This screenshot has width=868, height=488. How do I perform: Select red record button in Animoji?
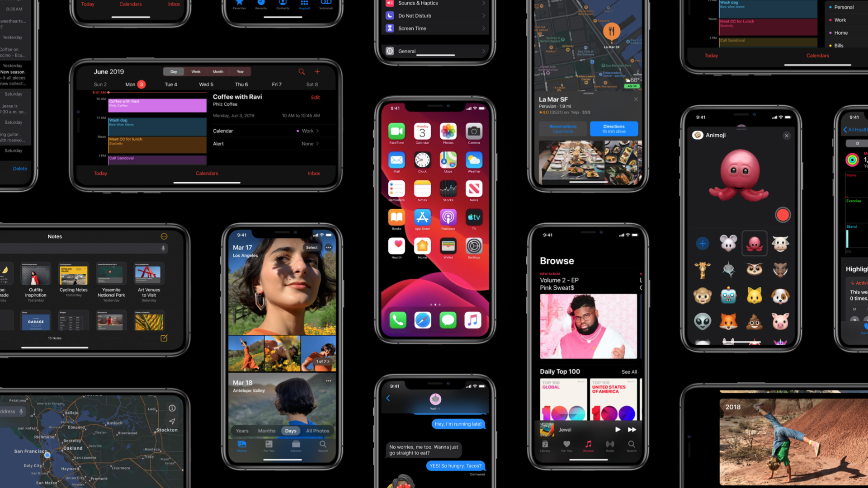(782, 215)
